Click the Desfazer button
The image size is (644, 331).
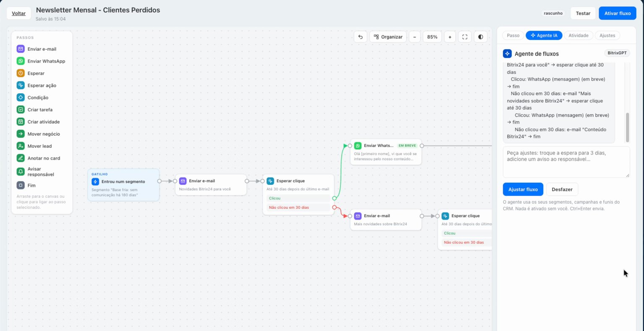click(562, 189)
